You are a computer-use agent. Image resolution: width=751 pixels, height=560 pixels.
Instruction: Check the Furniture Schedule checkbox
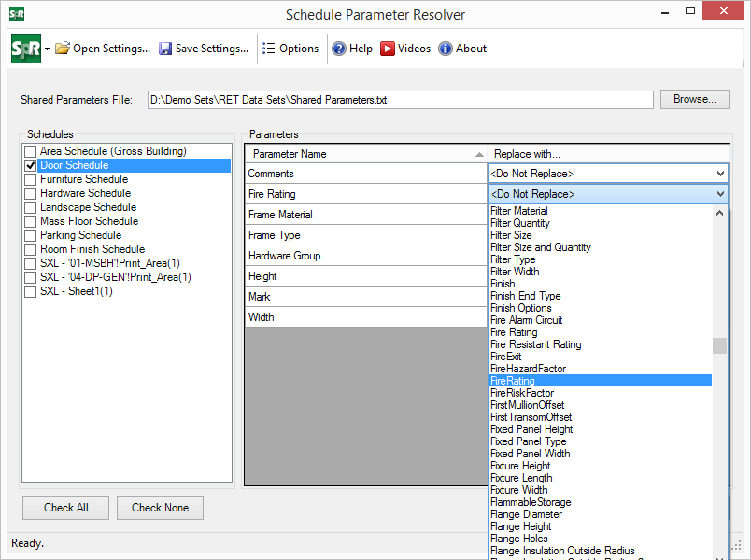(x=31, y=179)
